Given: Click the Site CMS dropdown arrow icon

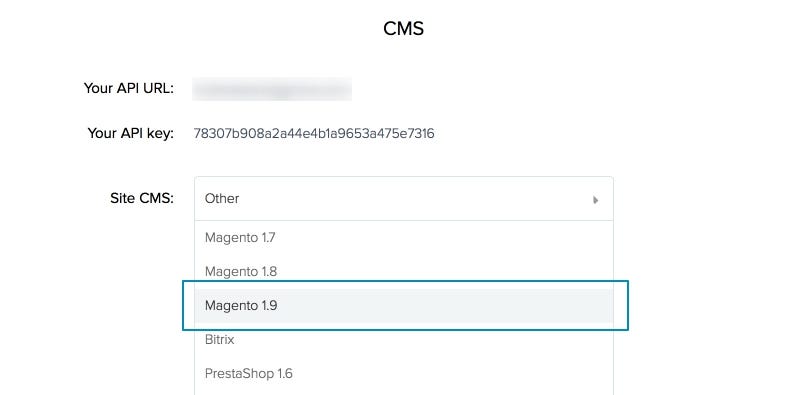Looking at the screenshot, I should [x=595, y=200].
